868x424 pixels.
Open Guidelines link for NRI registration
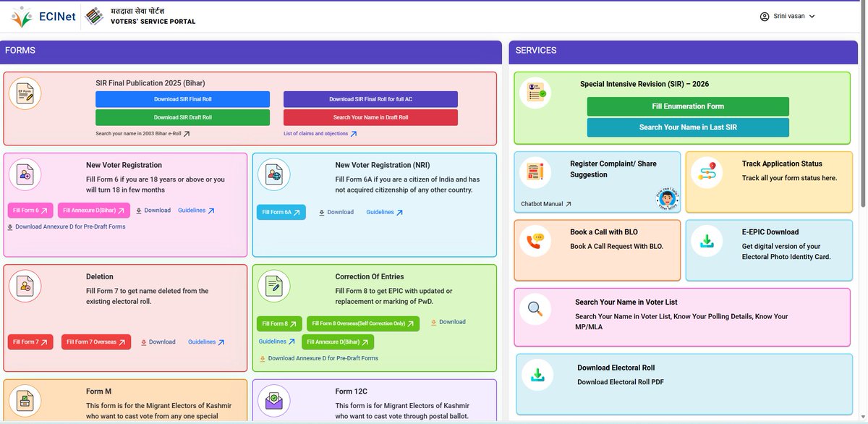click(384, 212)
